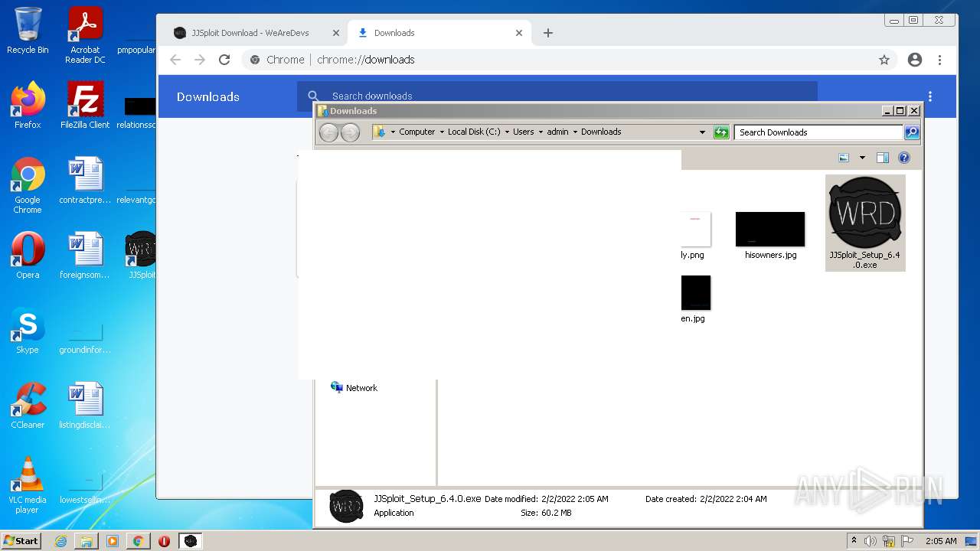Open the JJSploit taskbar button
Viewport: 980px width, 551px height.
pos(191,541)
